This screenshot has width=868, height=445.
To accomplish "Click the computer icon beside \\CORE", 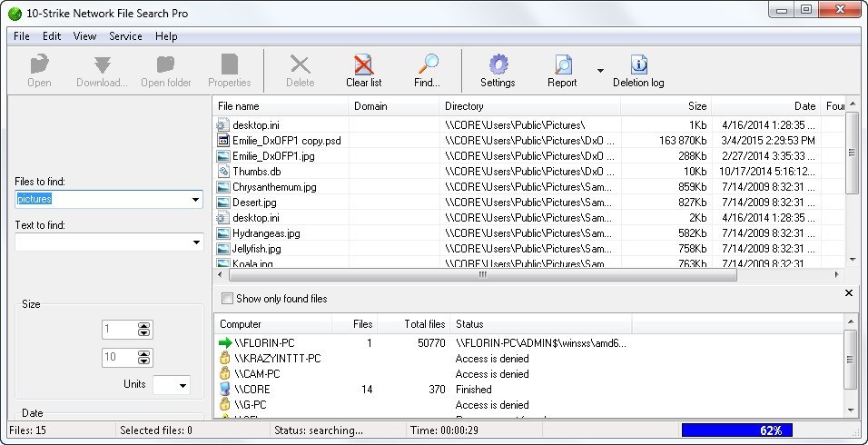I will click(225, 389).
